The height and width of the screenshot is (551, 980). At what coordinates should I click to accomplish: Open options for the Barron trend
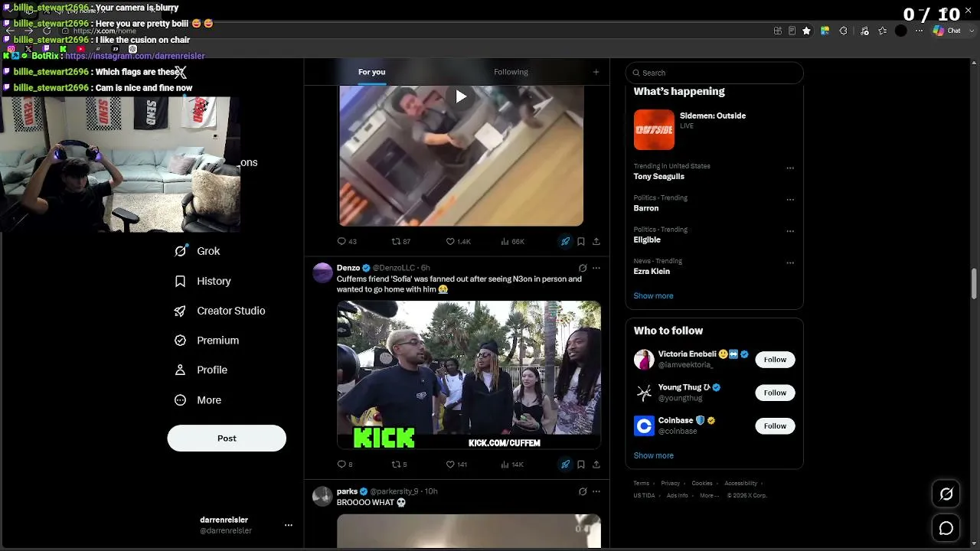pos(790,200)
